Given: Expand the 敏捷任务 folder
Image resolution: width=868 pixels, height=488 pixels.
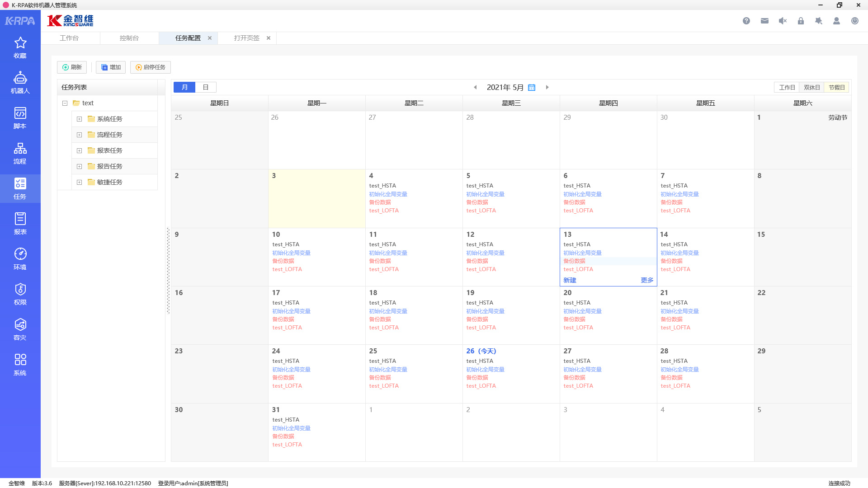Looking at the screenshot, I should [x=79, y=182].
